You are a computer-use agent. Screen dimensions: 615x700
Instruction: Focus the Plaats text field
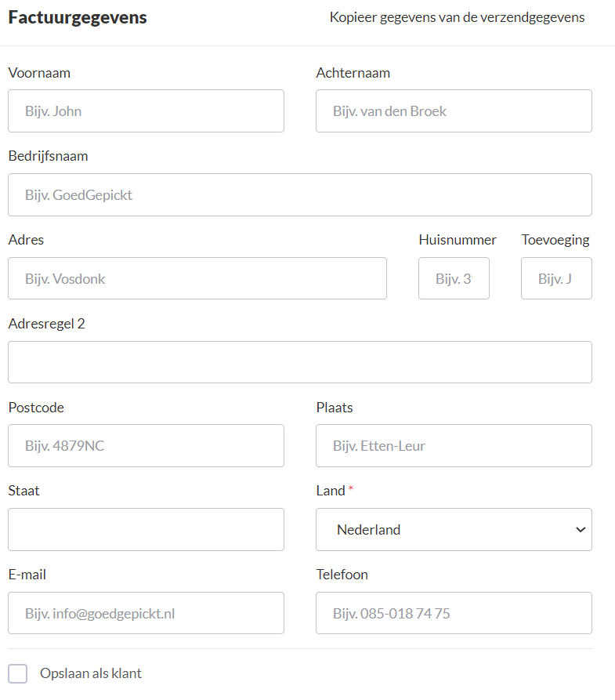pos(454,445)
